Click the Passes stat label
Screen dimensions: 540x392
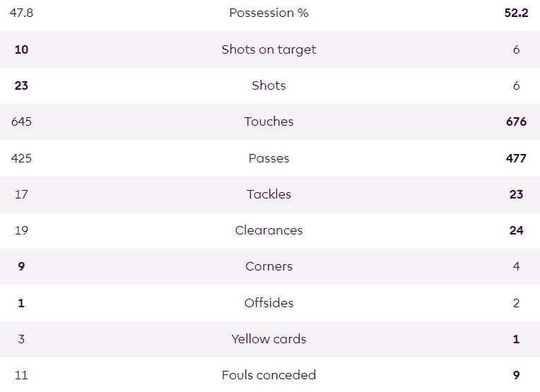(x=269, y=158)
